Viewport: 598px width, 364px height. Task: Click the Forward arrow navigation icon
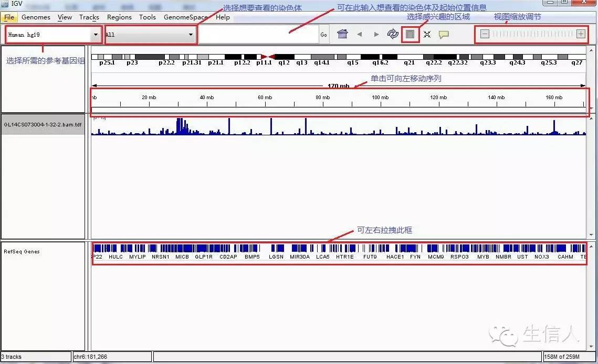pyautogui.click(x=376, y=35)
